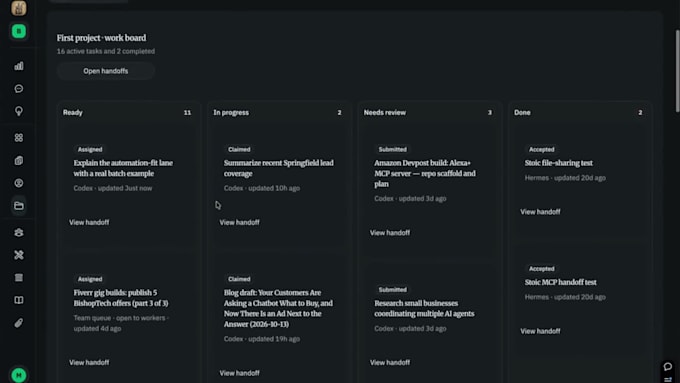View handoff for Amazon Devpost build task
The image size is (680, 383).
(390, 232)
